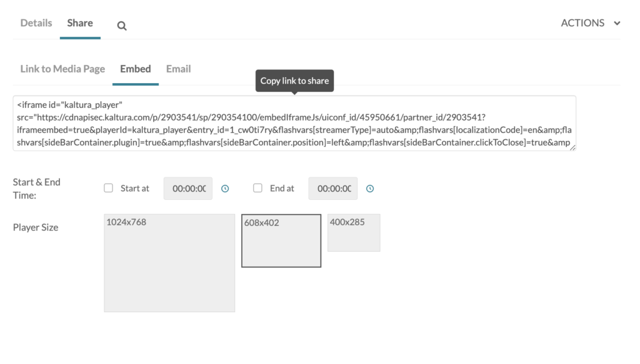Viewport: 640px width, 364px height.
Task: Open the Link to Media Page tab
Action: (x=62, y=69)
